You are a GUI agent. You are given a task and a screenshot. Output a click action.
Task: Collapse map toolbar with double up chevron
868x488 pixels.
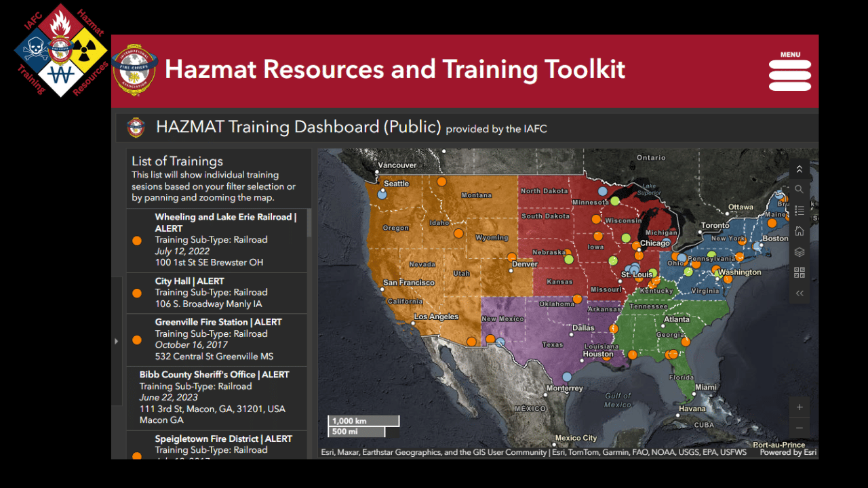click(x=800, y=169)
